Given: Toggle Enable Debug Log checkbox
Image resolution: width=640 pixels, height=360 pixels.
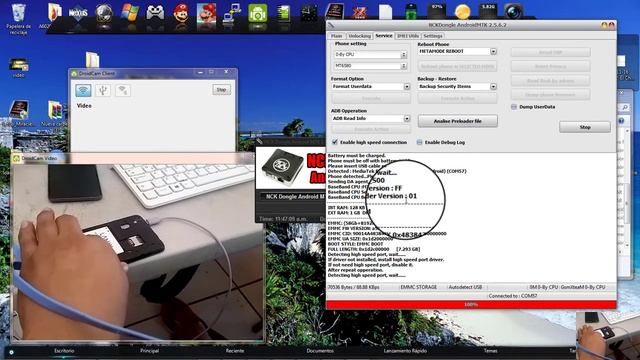Looking at the screenshot, I should (x=419, y=142).
